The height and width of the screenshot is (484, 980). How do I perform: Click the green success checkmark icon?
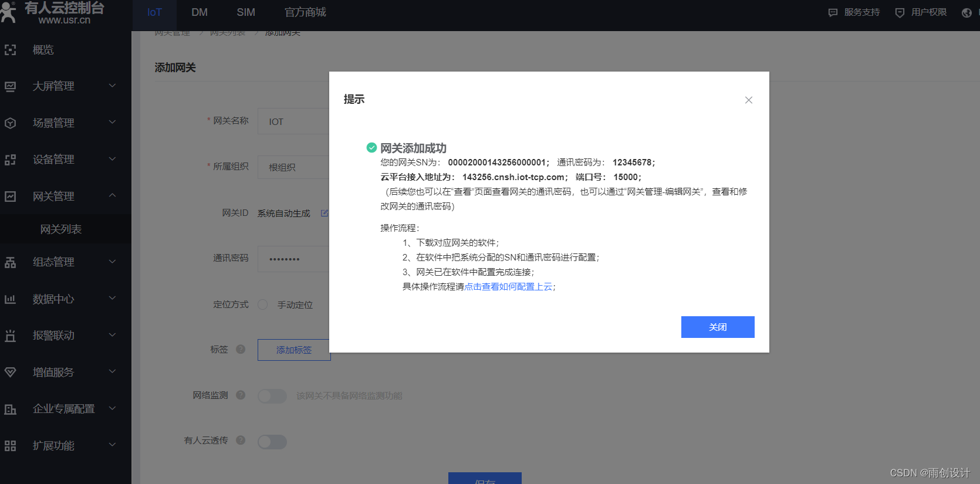point(371,148)
